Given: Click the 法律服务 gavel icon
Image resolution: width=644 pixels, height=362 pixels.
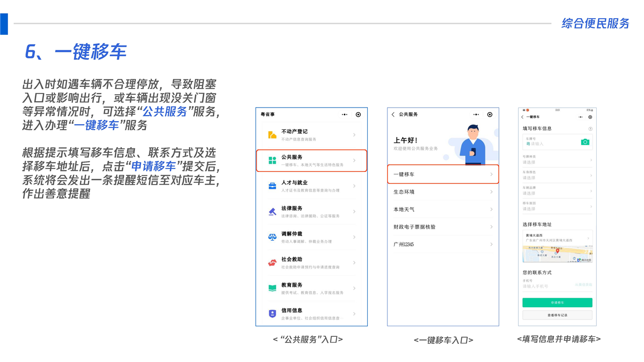Looking at the screenshot, I should 272,212.
